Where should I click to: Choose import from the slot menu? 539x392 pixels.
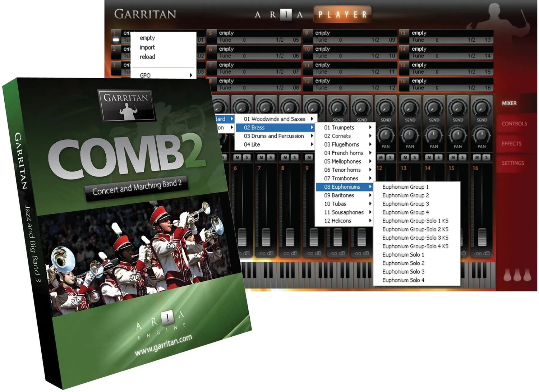(147, 47)
